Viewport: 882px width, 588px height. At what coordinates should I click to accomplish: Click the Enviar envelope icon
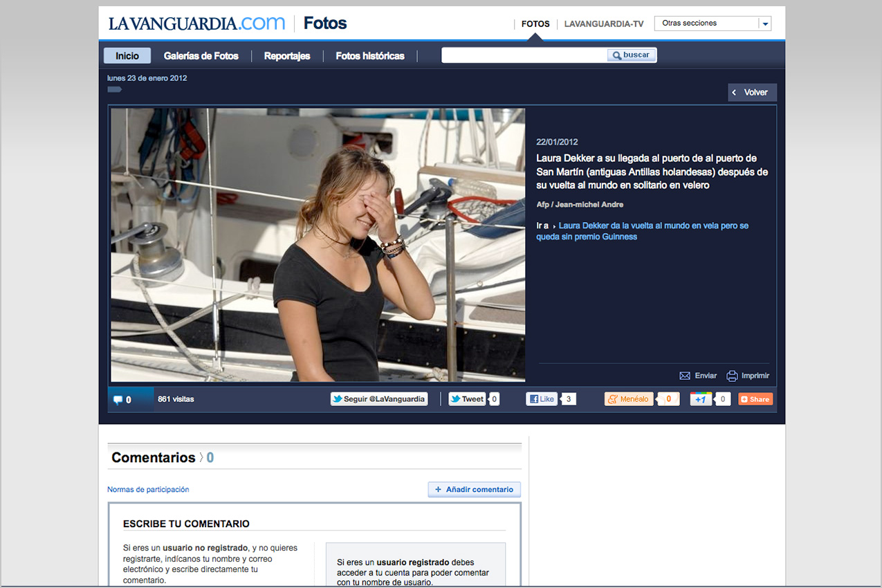coord(685,376)
